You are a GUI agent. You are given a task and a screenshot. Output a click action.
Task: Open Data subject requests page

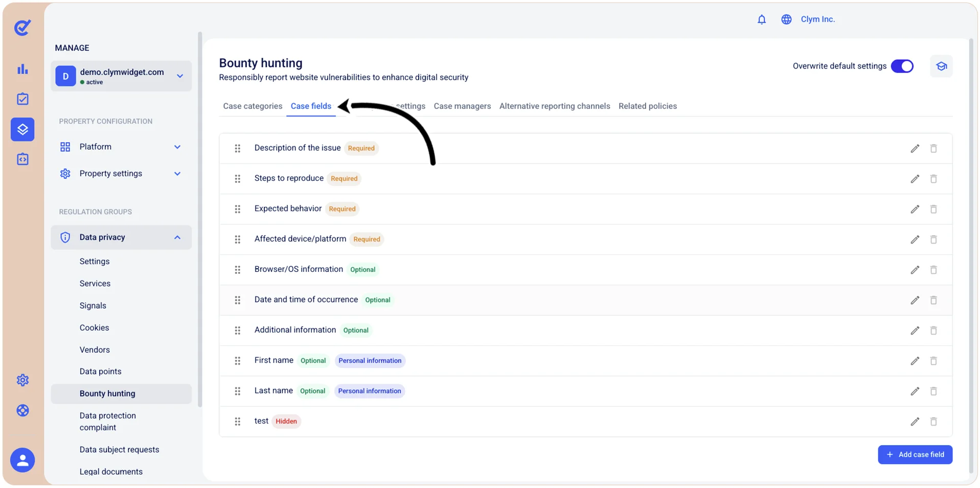point(120,450)
